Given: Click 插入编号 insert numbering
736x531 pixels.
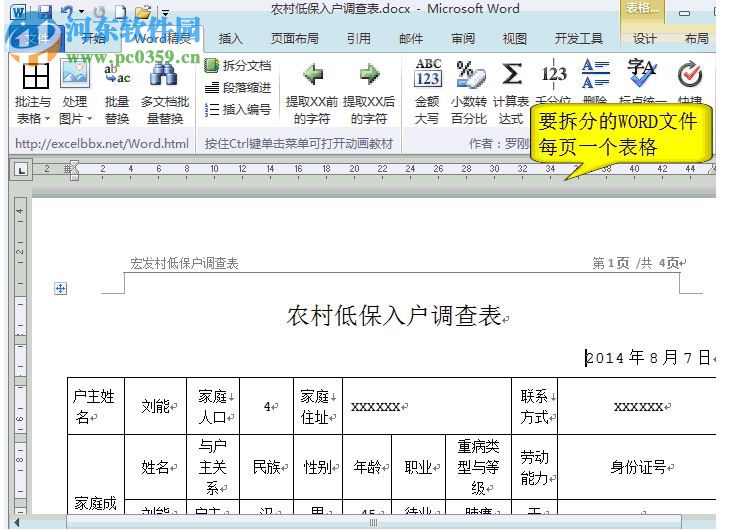Looking at the screenshot, I should click(238, 109).
